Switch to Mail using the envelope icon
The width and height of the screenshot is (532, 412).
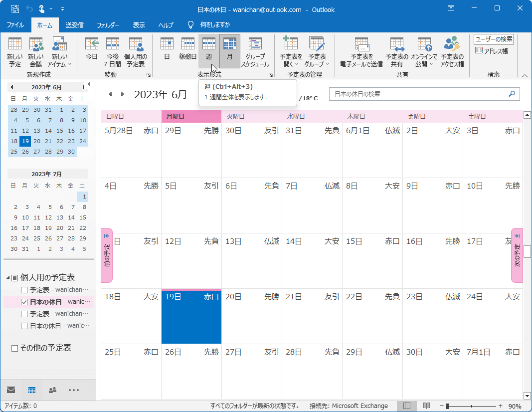click(11, 390)
